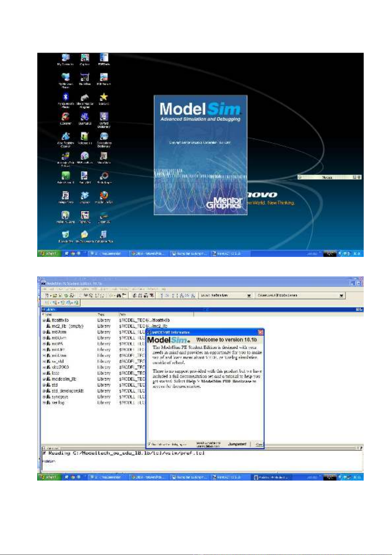Expand the floatfixlib library node

tap(44, 320)
